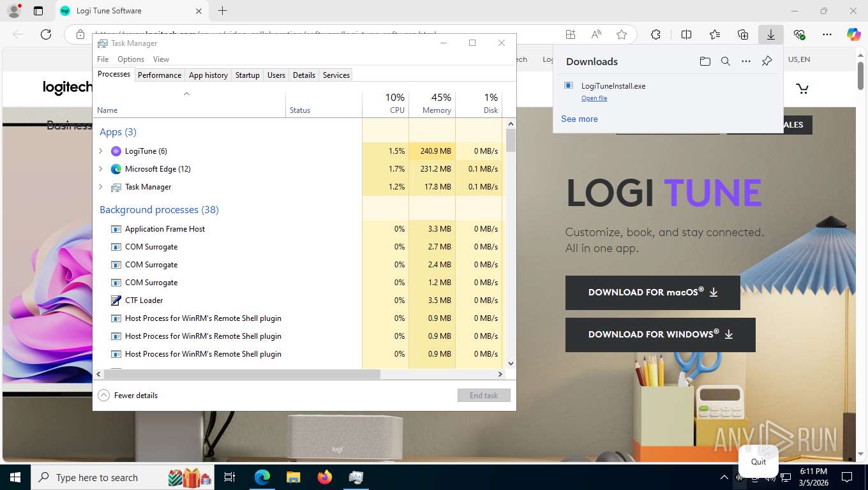868x490 pixels.
Task: Collapse to Fewer details
Action: point(128,396)
